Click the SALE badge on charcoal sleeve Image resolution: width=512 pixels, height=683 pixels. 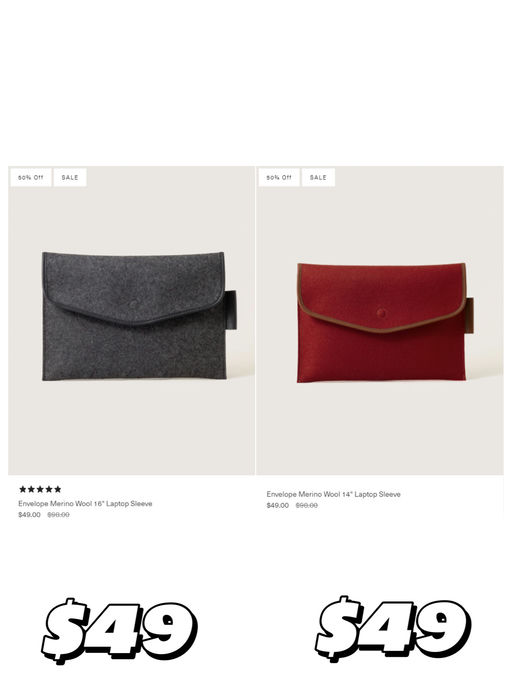(70, 177)
